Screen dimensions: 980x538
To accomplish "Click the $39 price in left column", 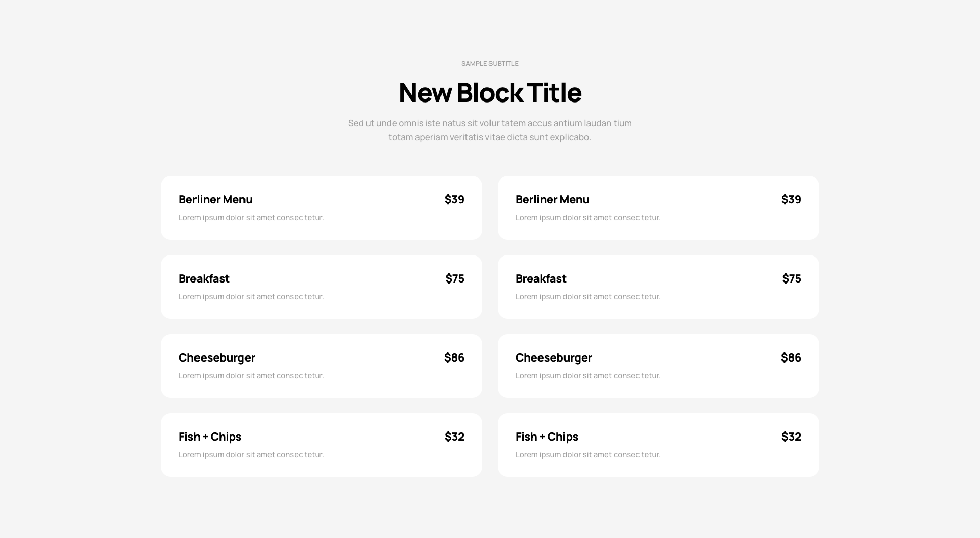I will [454, 199].
